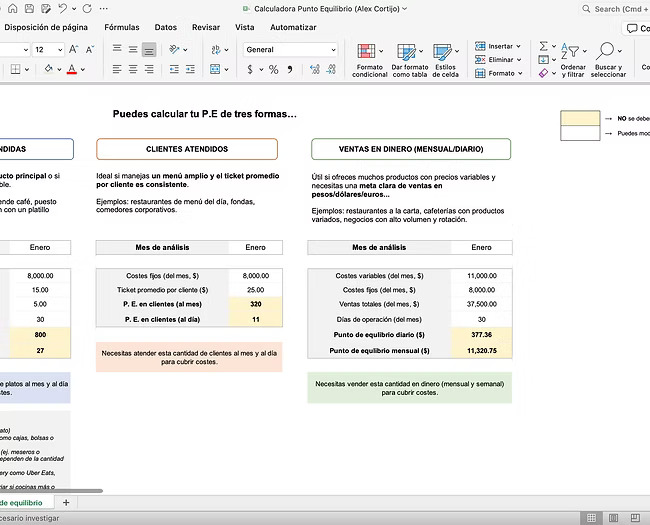Open the General number format dropdown
The image size is (650, 525).
[x=332, y=49]
